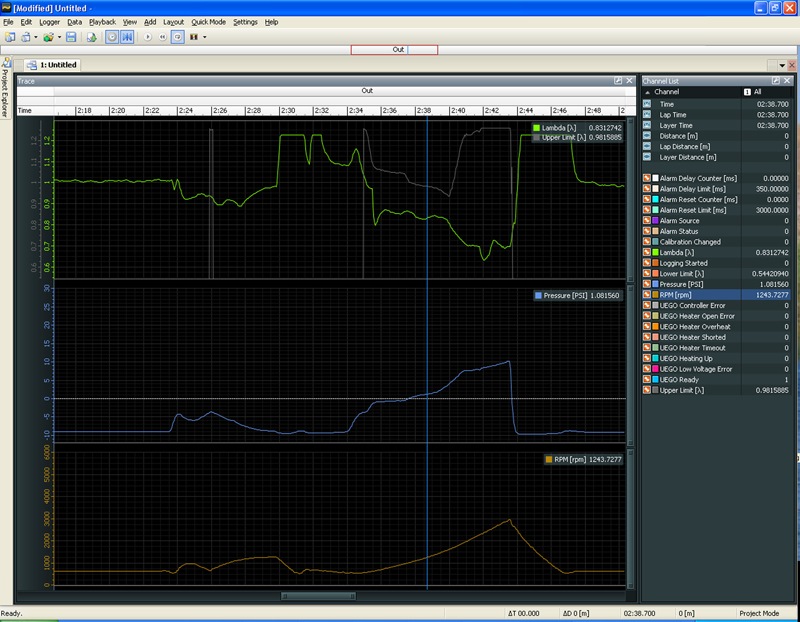800x622 pixels.
Task: Select the Alarm Source purple color swatch
Action: (x=657, y=221)
